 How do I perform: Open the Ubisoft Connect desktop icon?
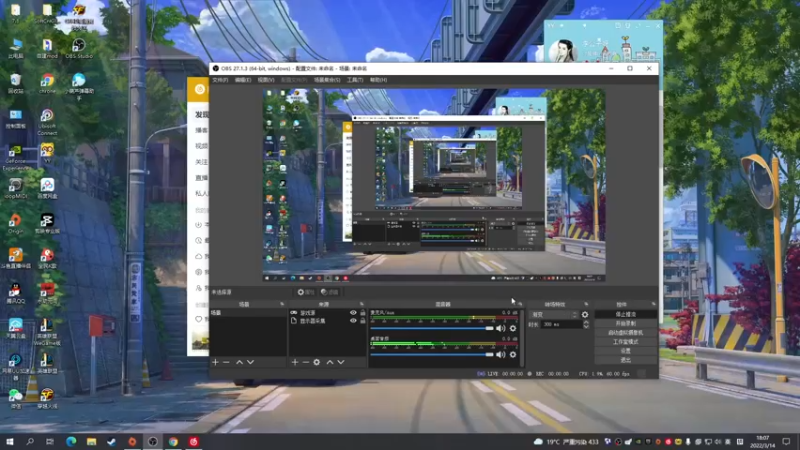[x=47, y=121]
